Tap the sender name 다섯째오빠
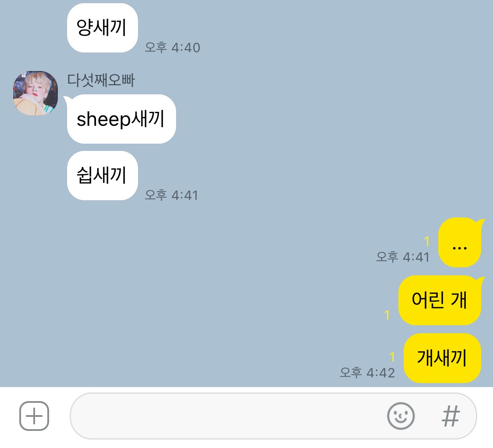493x448 pixels. (x=101, y=80)
